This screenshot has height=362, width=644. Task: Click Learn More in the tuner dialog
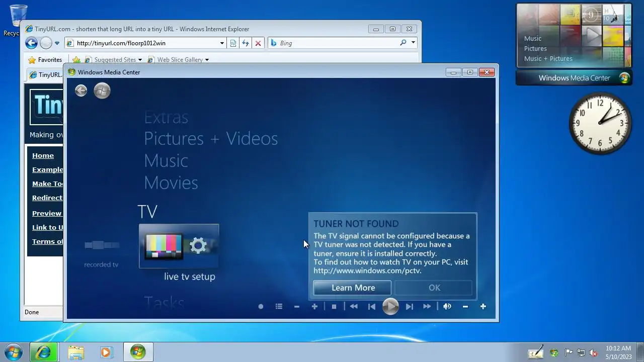[352, 288]
